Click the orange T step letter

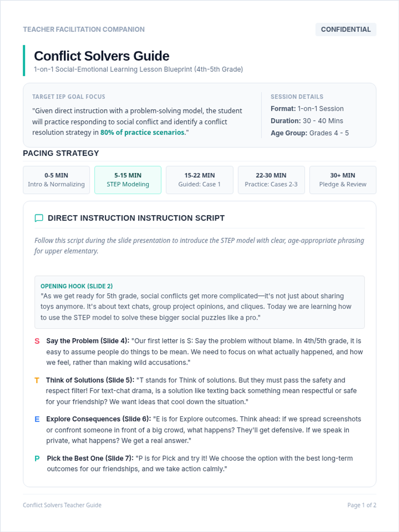click(x=37, y=380)
